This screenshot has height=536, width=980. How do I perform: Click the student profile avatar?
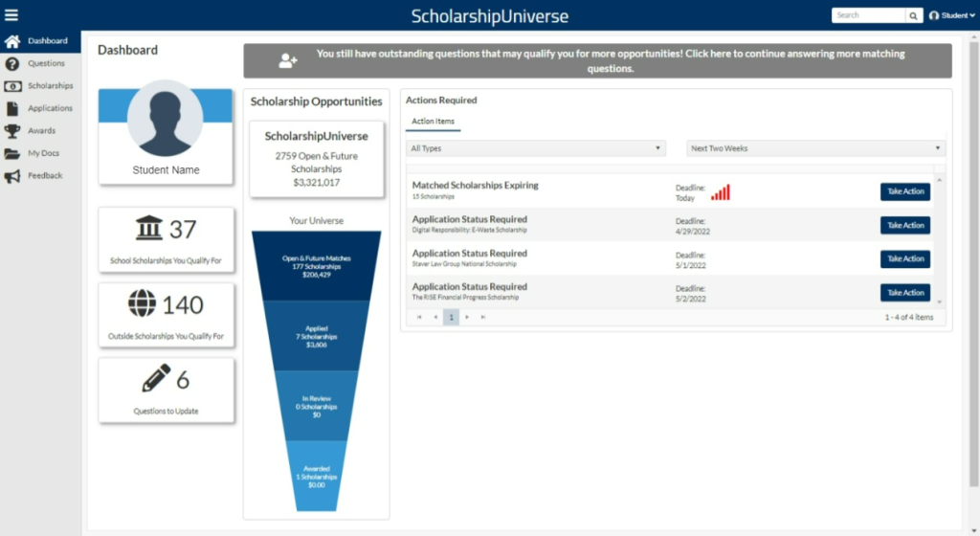pos(165,118)
